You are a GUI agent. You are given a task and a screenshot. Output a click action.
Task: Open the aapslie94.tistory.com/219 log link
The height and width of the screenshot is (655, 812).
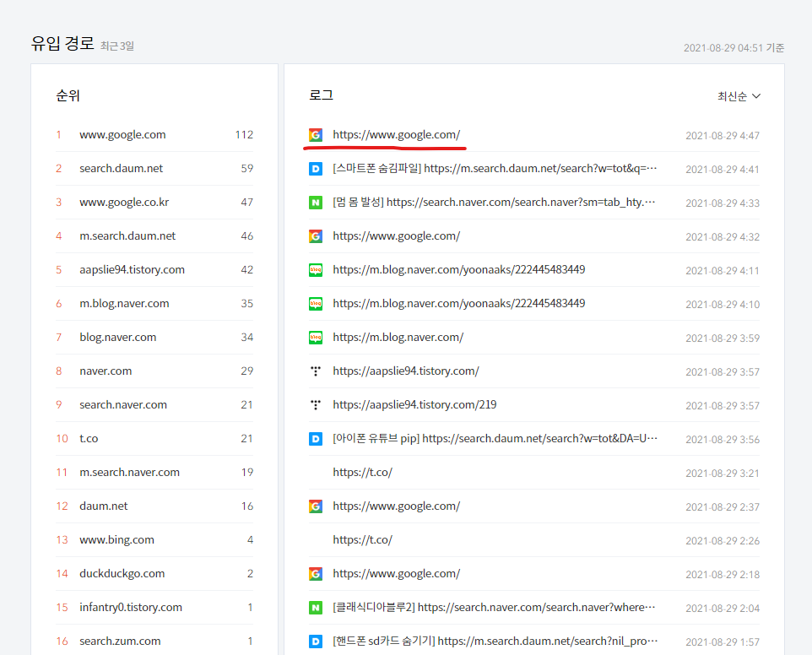414,404
